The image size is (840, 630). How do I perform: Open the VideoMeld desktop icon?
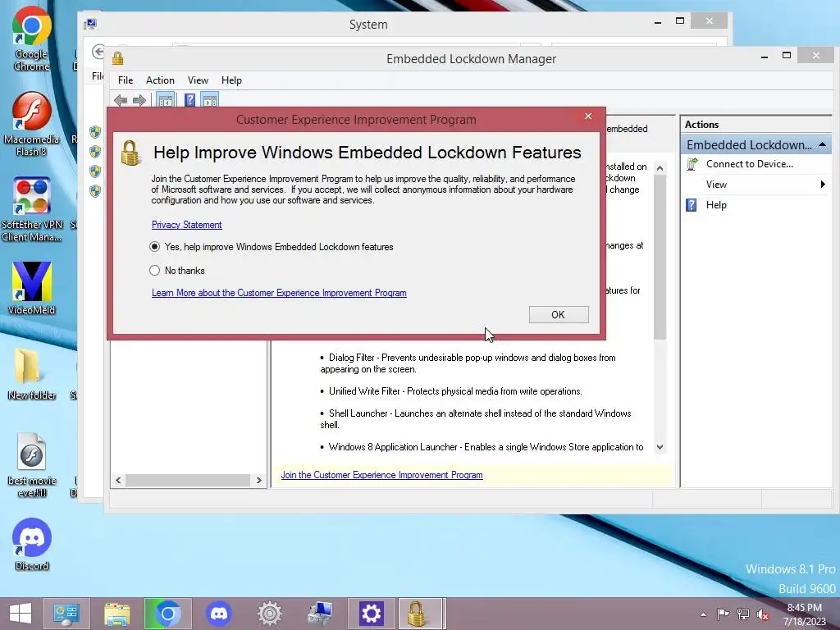pos(32,288)
